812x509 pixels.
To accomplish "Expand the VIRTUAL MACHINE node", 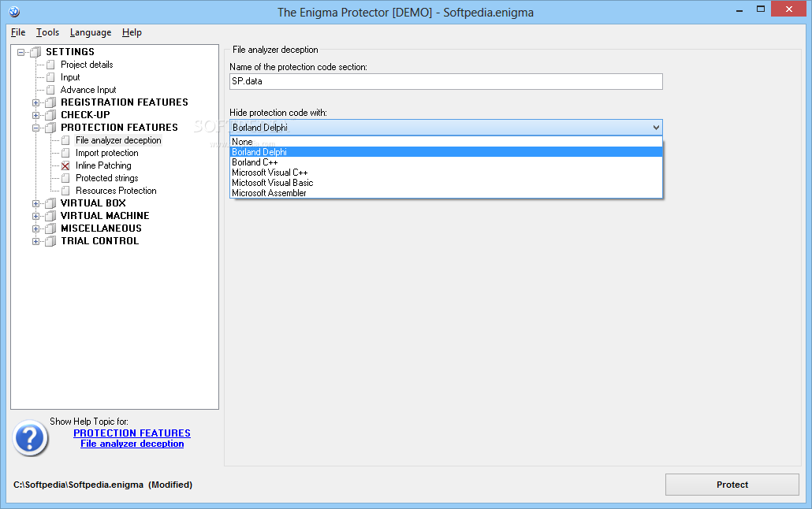I will (x=35, y=216).
